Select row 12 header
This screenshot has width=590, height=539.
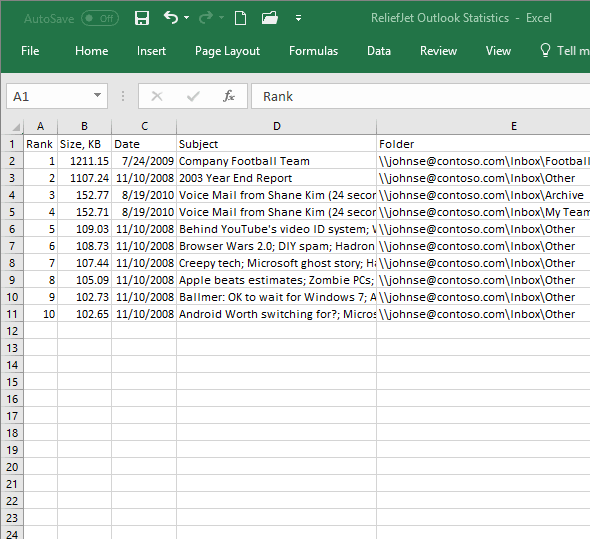tap(12, 331)
